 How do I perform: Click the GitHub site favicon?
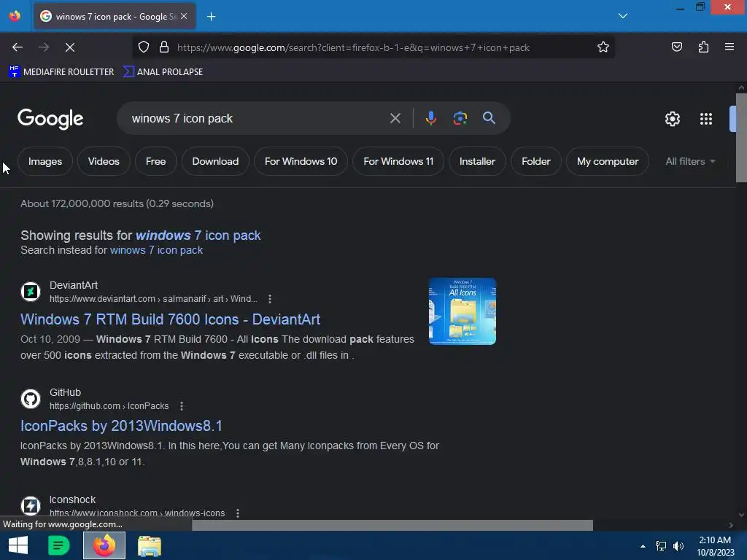31,399
